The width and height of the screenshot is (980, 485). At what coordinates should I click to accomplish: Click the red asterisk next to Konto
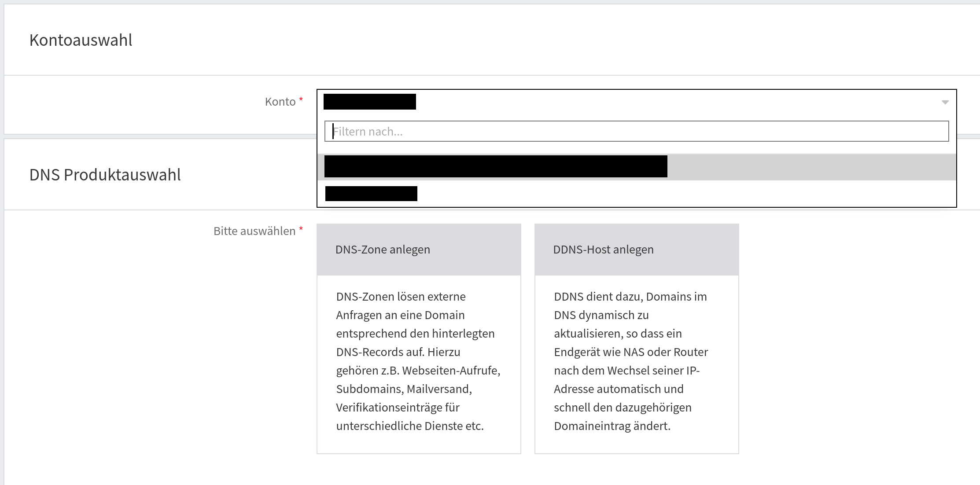301,100
